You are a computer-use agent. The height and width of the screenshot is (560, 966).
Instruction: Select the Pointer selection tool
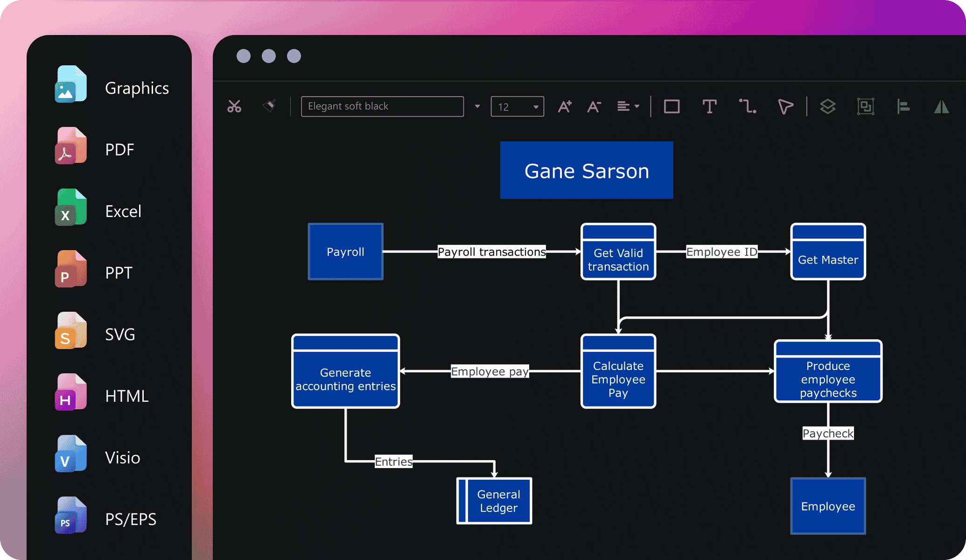[x=785, y=106]
